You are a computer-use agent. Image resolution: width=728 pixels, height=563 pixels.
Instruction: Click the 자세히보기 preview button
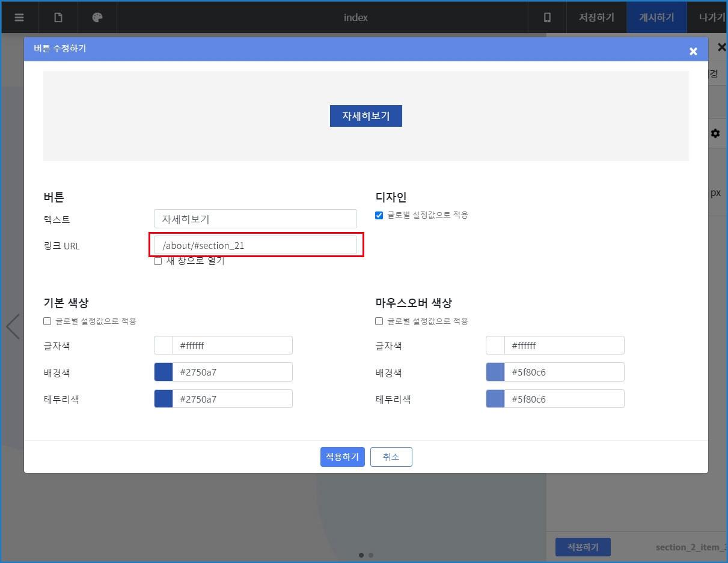point(366,116)
